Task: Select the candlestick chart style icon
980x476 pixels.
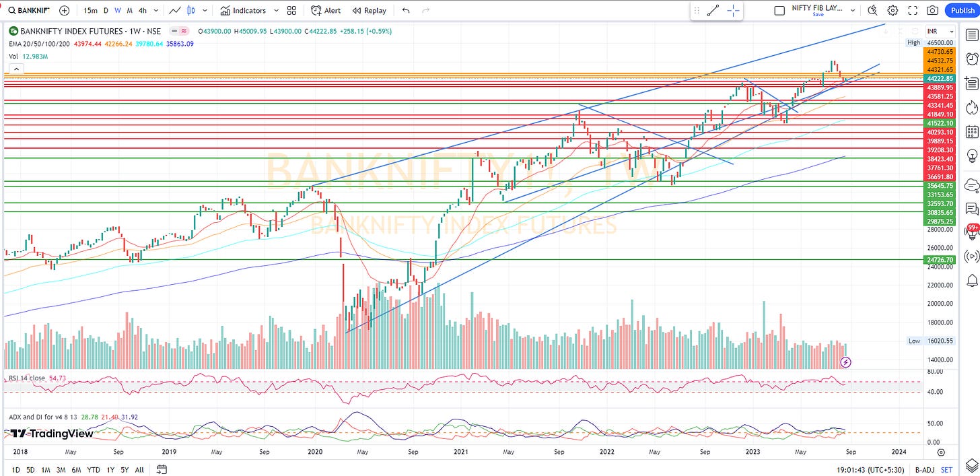Action: 191,11
